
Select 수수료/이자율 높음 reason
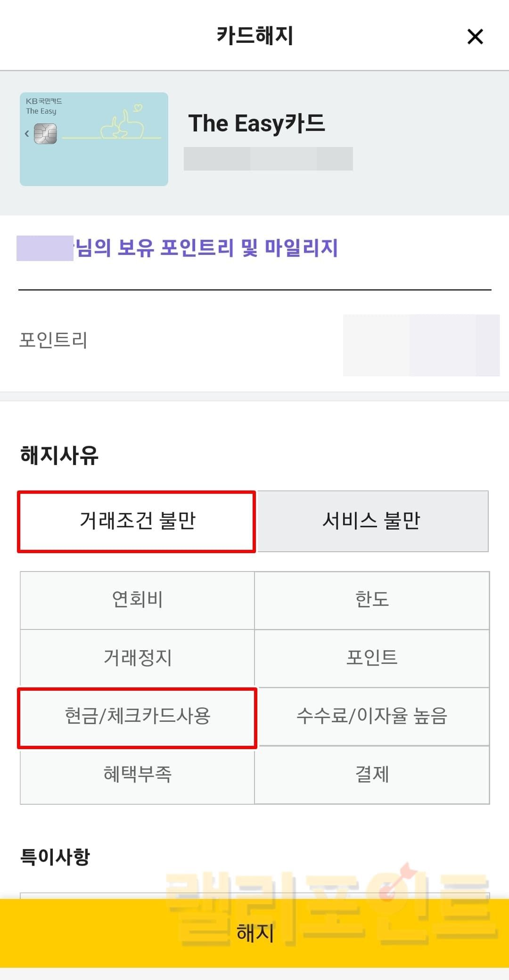tap(372, 716)
